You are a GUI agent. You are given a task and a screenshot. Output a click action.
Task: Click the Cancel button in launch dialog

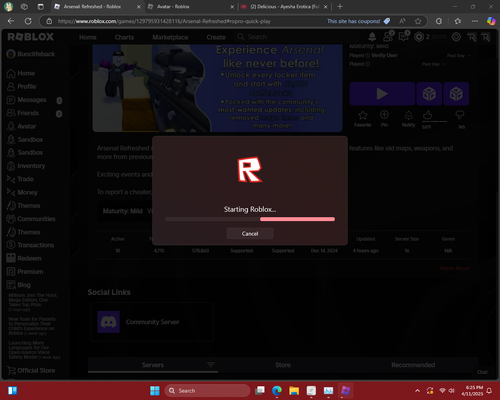tap(250, 233)
